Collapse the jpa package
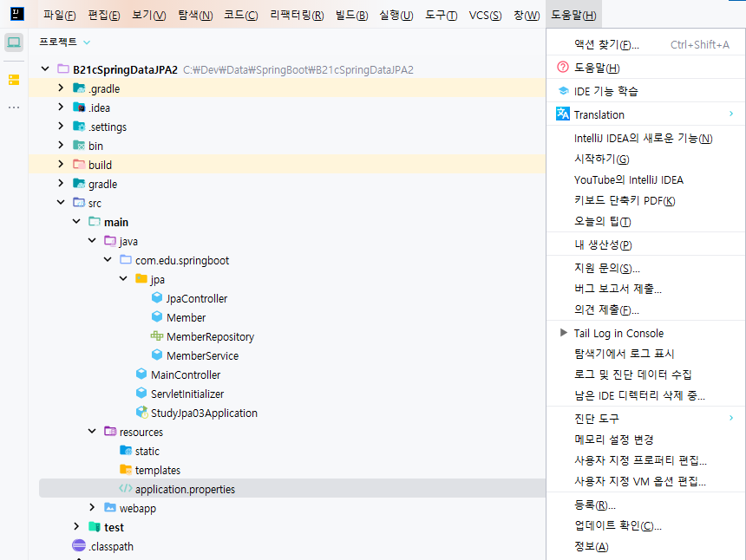The width and height of the screenshot is (746, 560). coord(124,278)
